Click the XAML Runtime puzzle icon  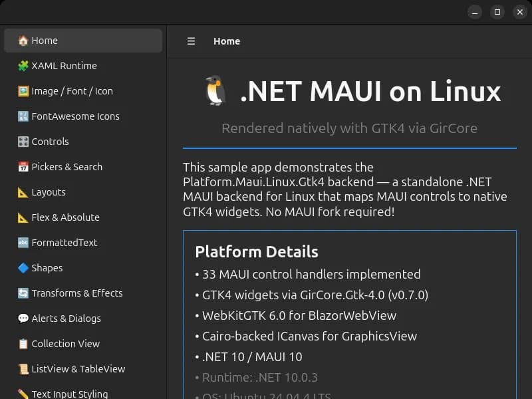pyautogui.click(x=21, y=66)
